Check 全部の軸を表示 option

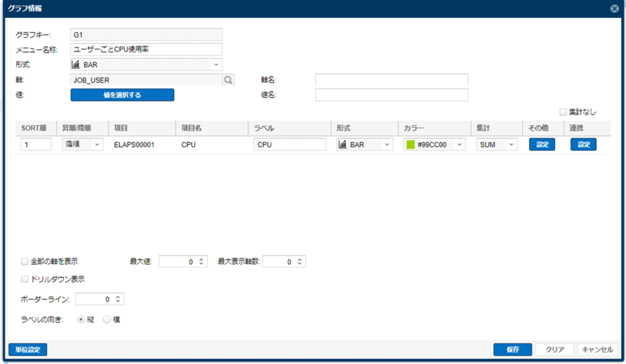click(x=24, y=261)
